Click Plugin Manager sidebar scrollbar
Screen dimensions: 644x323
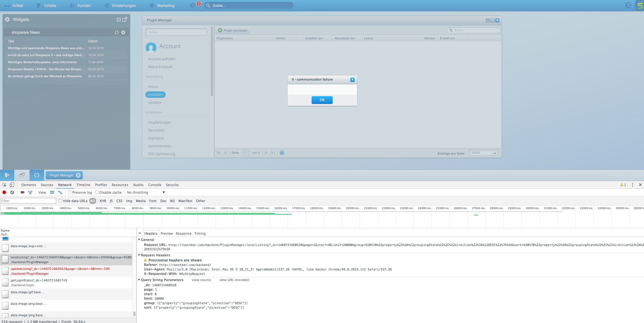tap(212, 61)
